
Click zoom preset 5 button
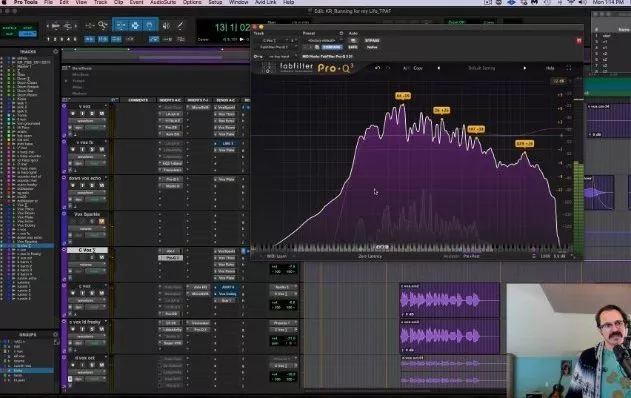[x=74, y=39]
